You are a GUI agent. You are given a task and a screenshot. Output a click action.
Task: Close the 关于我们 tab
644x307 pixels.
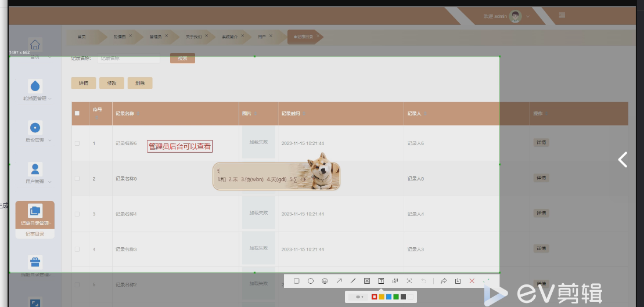point(207,36)
